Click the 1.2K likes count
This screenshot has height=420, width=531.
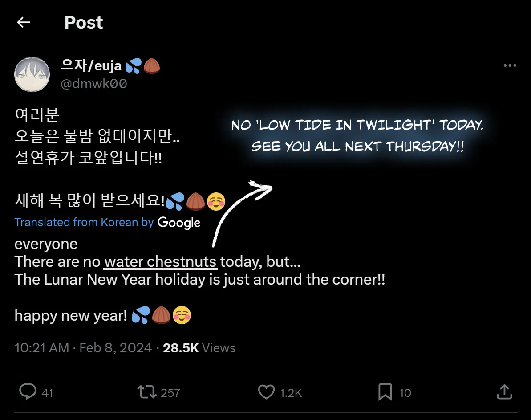click(291, 393)
